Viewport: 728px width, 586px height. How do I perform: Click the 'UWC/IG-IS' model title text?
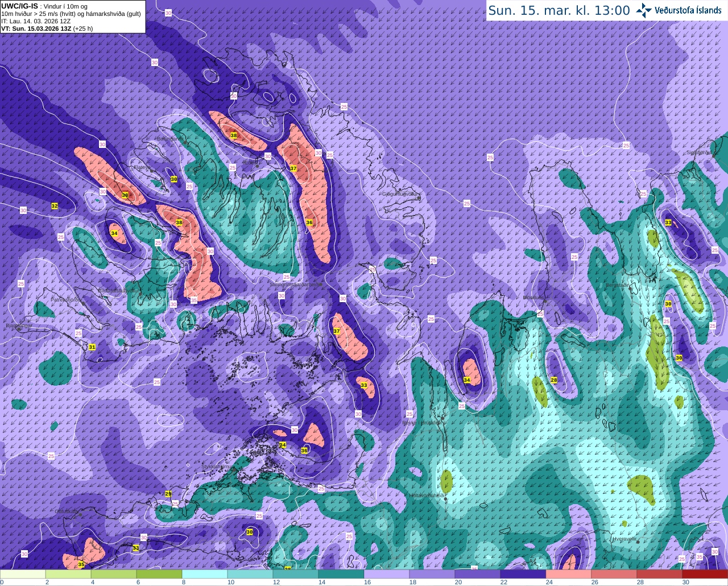19,6
